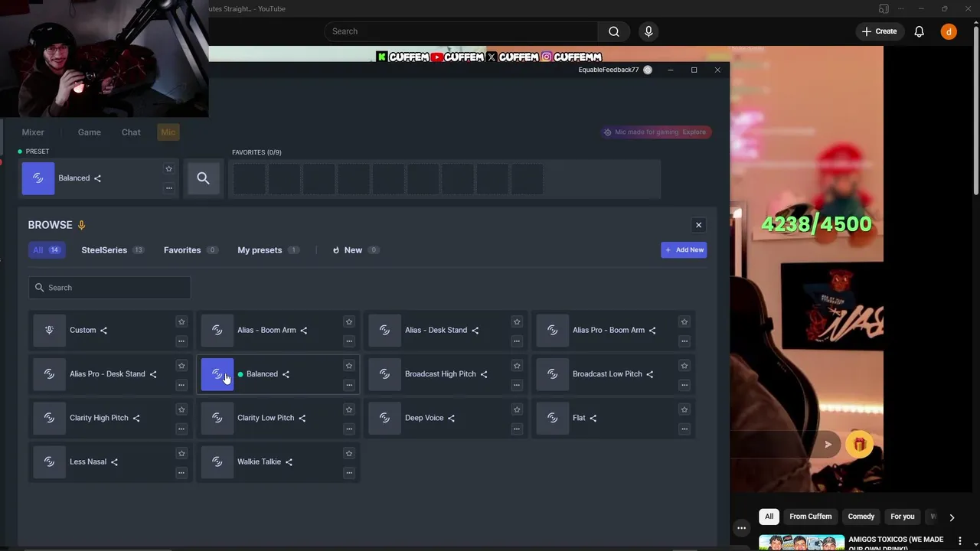
Task: Click the Add New preset button
Action: (x=684, y=250)
